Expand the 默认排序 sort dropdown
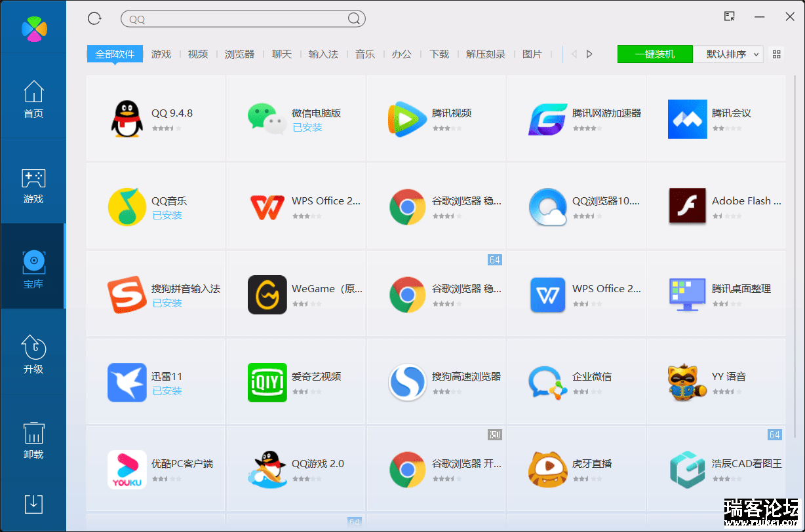Image resolution: width=805 pixels, height=532 pixels. (728, 54)
